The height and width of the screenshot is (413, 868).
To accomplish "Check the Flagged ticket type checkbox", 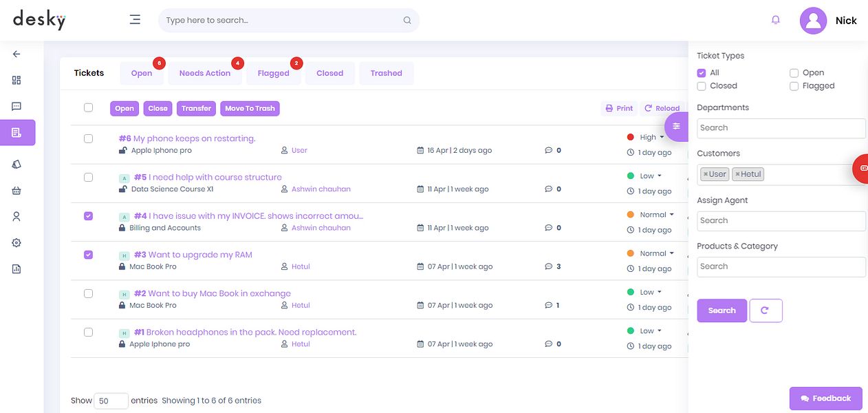I will [x=794, y=86].
